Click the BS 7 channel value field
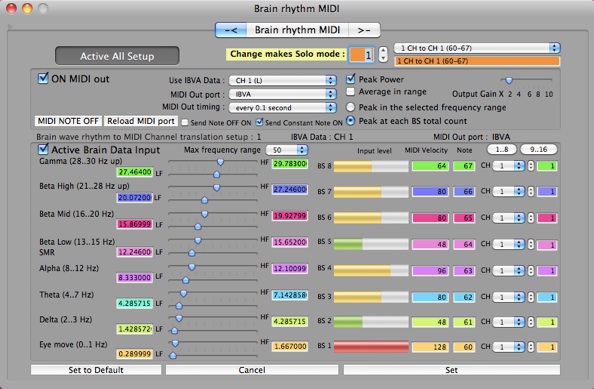594x389 pixels. (x=547, y=192)
